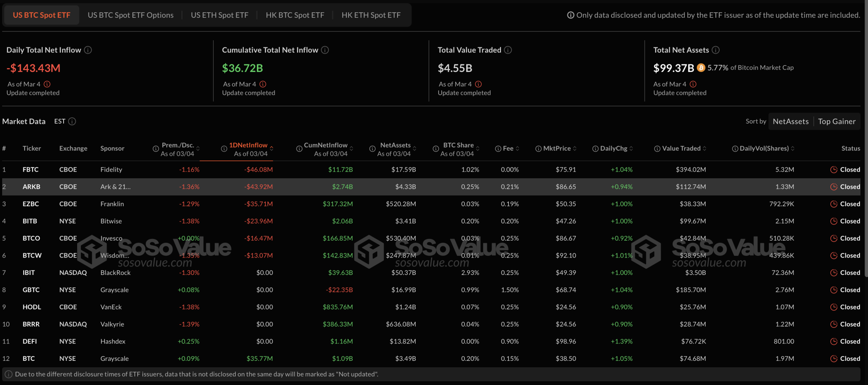Screen dimensions: 868x385
Task: Click info icon before NetAssets column
Action: 372,149
